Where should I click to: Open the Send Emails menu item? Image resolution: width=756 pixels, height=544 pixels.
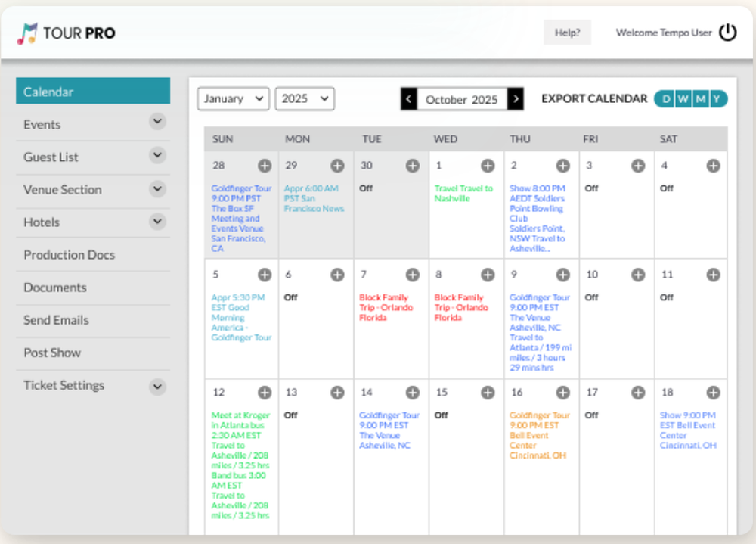coord(56,320)
